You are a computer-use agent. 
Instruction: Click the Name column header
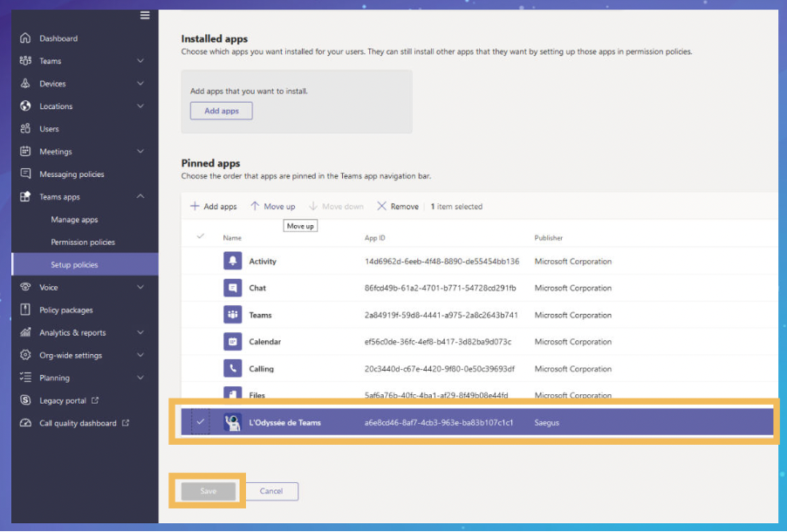tap(232, 238)
